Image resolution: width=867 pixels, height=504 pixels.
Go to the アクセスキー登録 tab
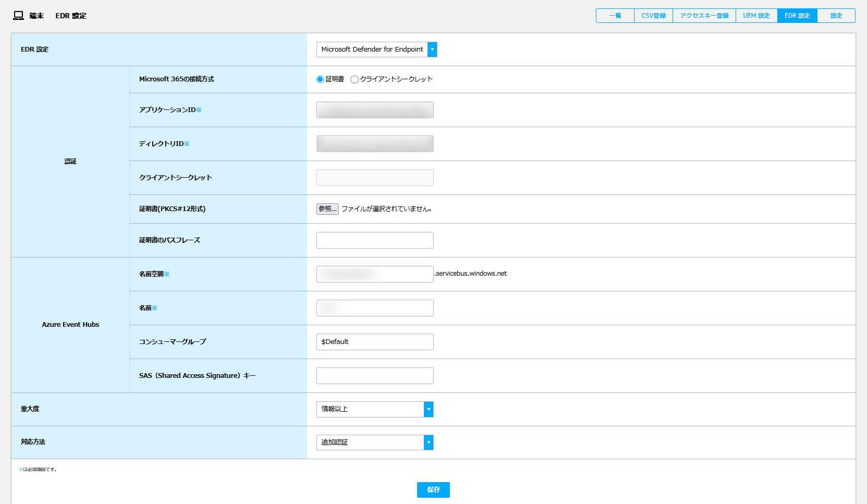point(704,16)
